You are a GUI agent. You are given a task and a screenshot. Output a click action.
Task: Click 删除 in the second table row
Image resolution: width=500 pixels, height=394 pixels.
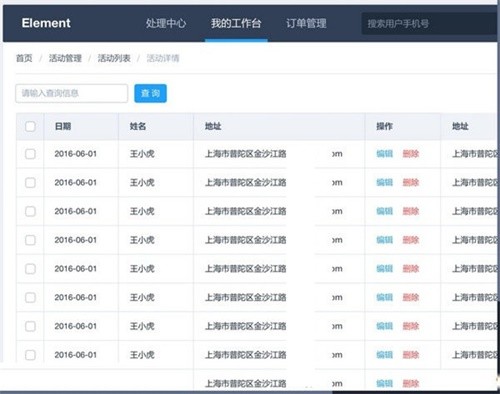411,183
